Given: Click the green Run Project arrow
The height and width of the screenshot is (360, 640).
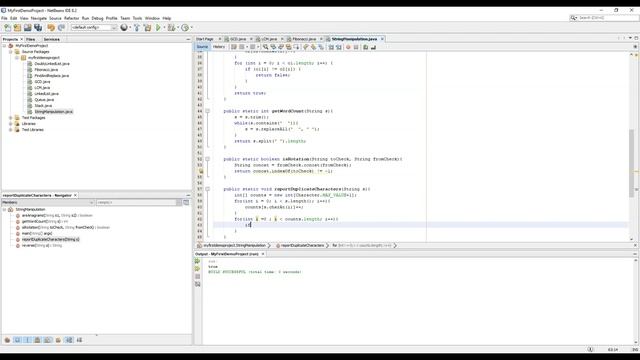Looking at the screenshot, I should coord(158,27).
